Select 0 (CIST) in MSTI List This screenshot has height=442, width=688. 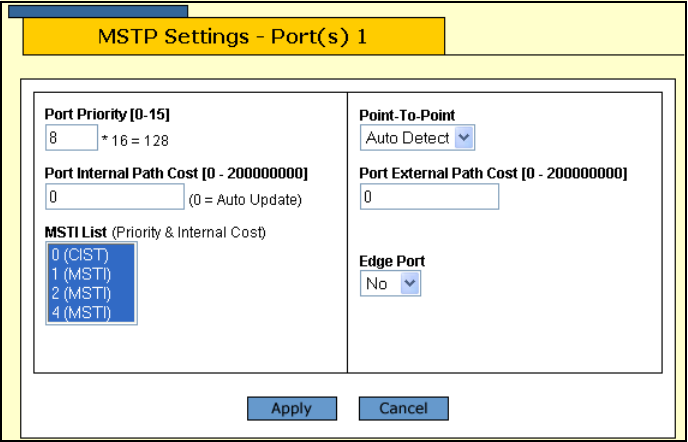click(80, 255)
